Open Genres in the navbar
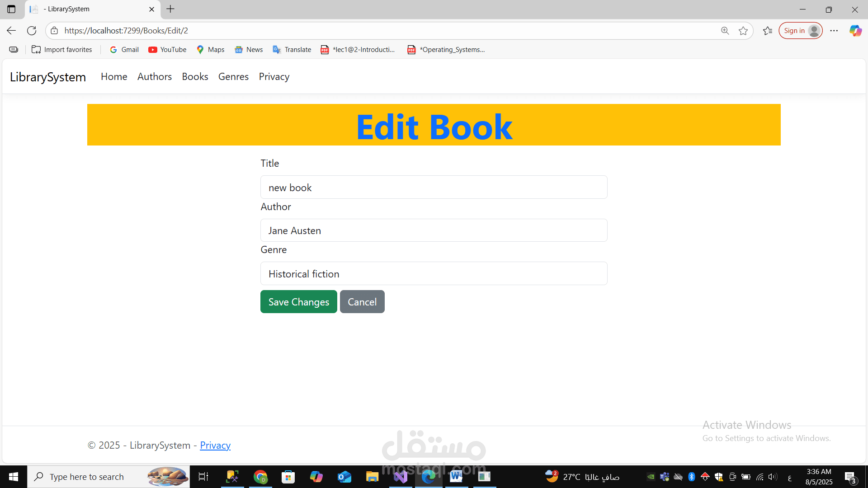 (233, 77)
